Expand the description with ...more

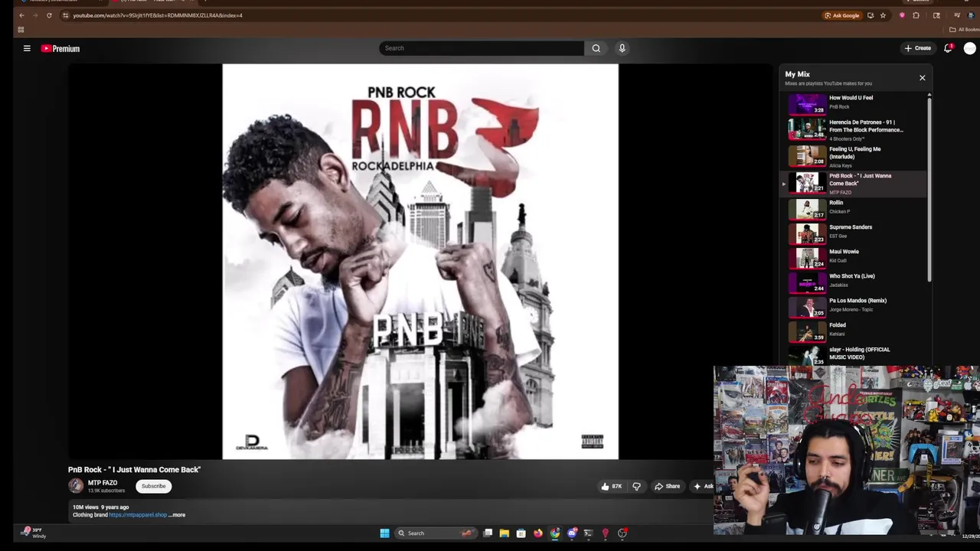coord(177,515)
